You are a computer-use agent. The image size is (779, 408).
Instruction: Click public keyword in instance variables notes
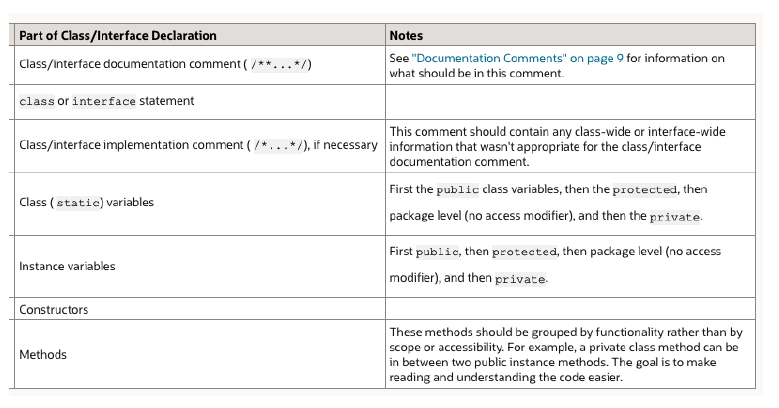[x=437, y=252]
